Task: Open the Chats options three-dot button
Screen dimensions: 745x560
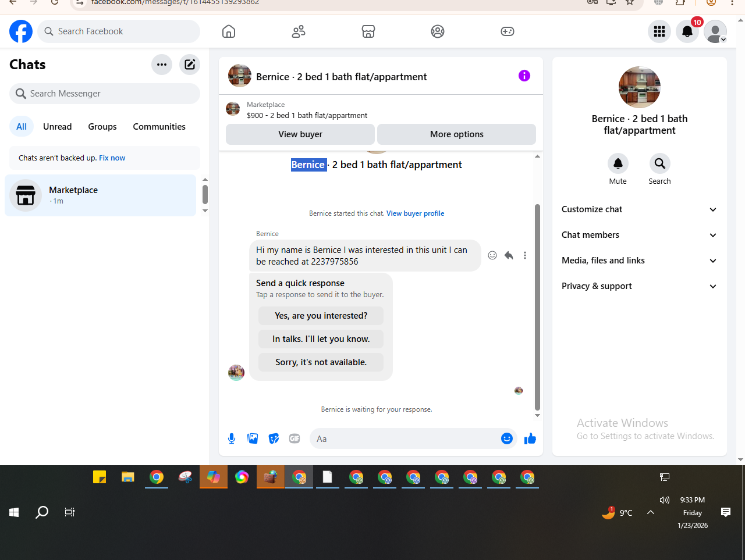Action: pos(162,65)
